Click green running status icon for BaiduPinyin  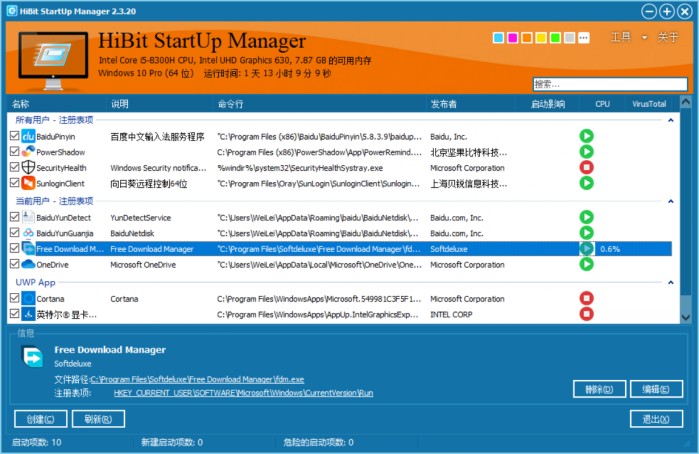[586, 136]
